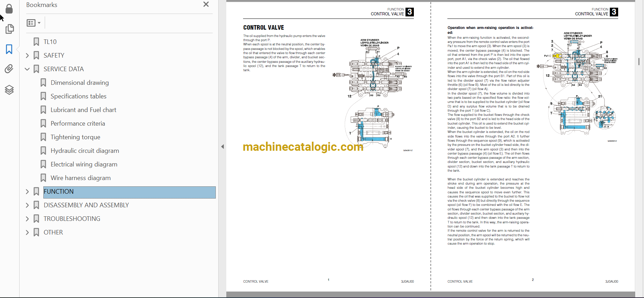Select the highlighted FUNCTION bookmark

point(130,192)
